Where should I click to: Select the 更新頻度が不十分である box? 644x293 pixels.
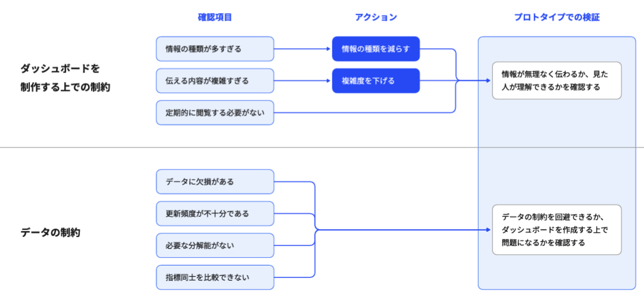(x=215, y=213)
